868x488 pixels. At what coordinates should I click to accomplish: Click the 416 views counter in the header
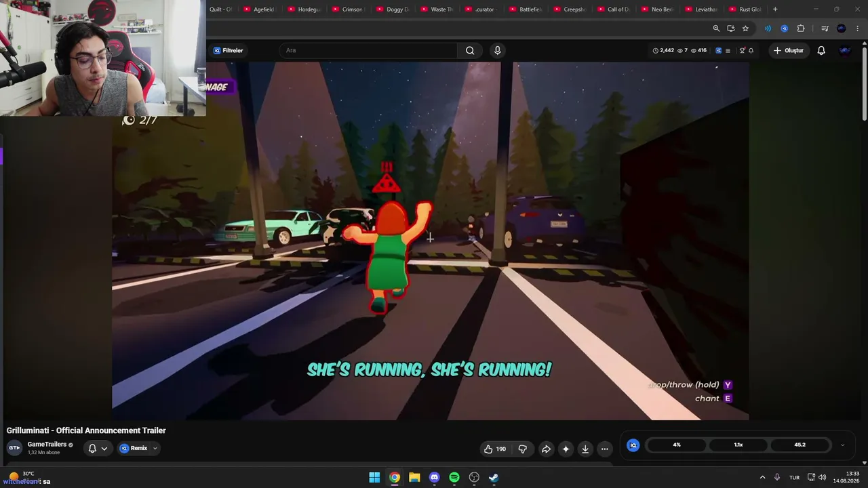point(698,50)
